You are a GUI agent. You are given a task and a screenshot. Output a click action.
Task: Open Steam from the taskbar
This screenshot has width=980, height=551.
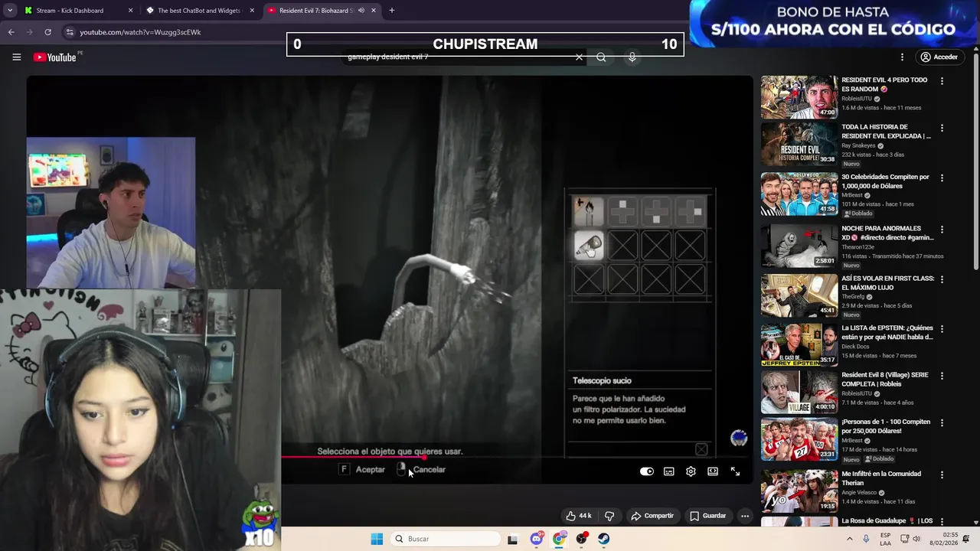click(x=604, y=539)
